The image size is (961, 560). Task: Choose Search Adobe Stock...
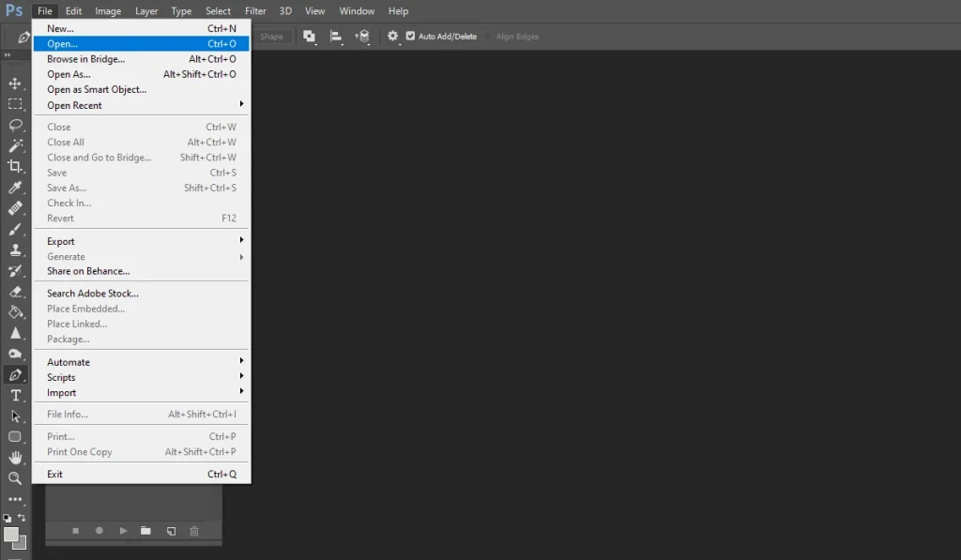tap(141, 294)
